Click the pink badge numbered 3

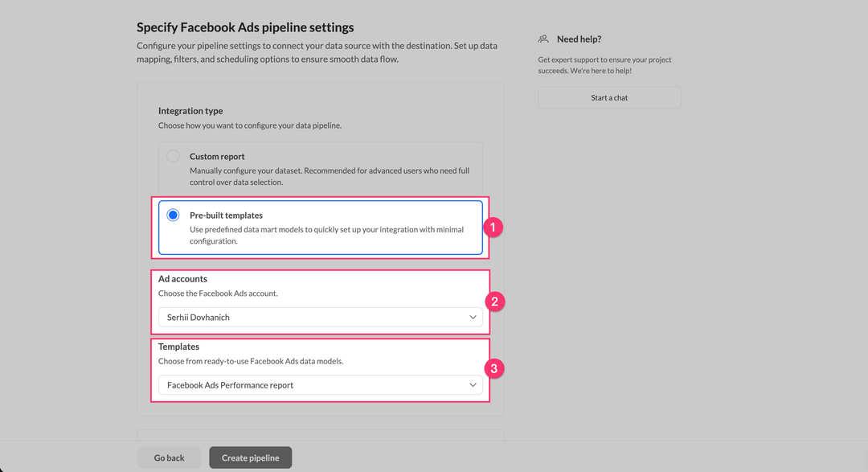[494, 369]
